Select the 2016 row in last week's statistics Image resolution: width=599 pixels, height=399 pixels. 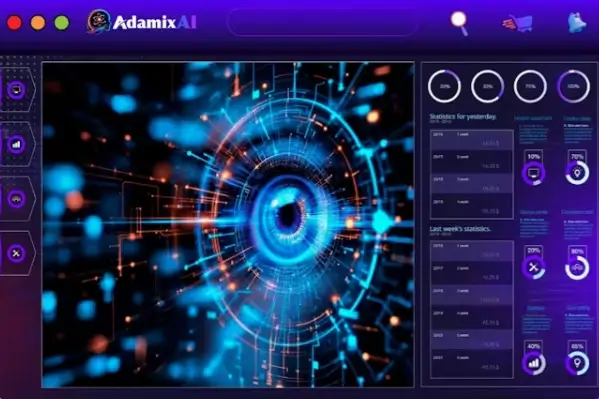tap(472, 251)
